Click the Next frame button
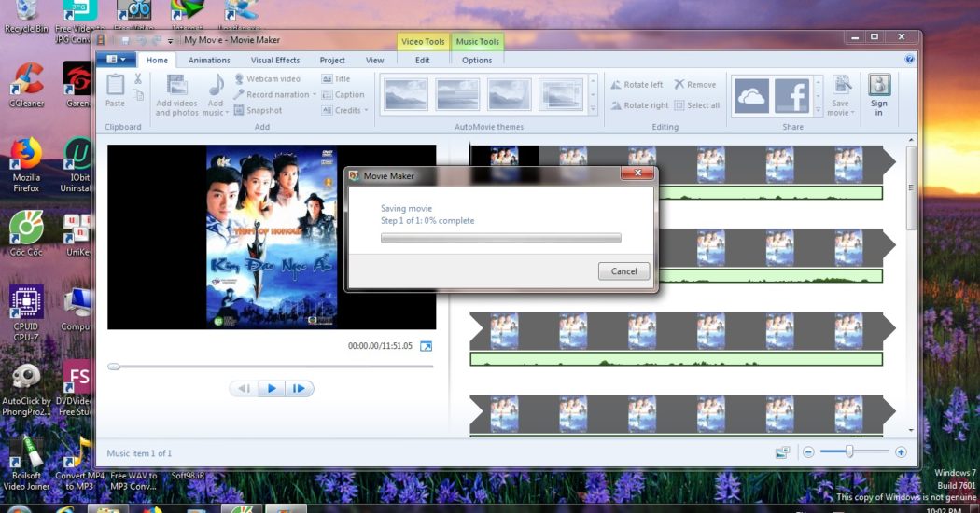 pos(300,389)
